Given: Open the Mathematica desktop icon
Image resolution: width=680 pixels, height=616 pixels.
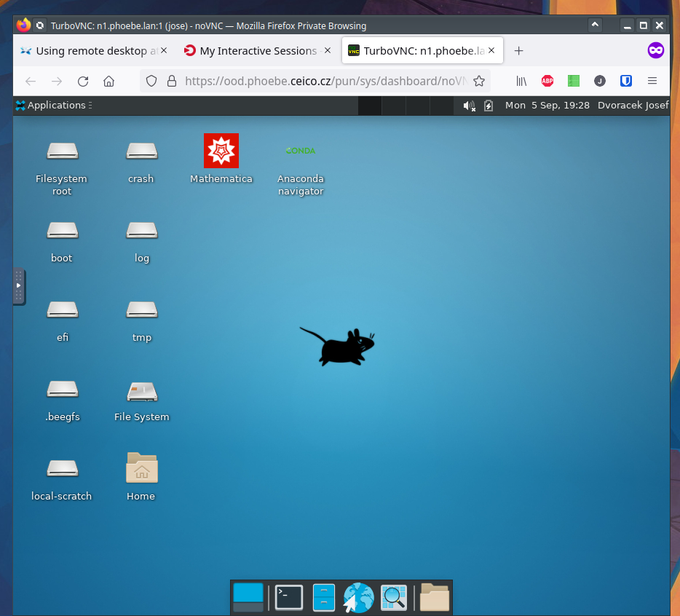Looking at the screenshot, I should (x=221, y=151).
